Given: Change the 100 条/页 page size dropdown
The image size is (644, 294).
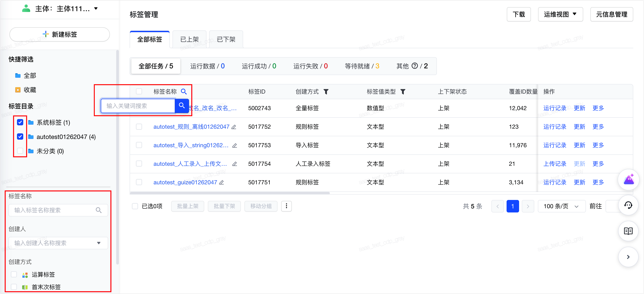Looking at the screenshot, I should [561, 206].
